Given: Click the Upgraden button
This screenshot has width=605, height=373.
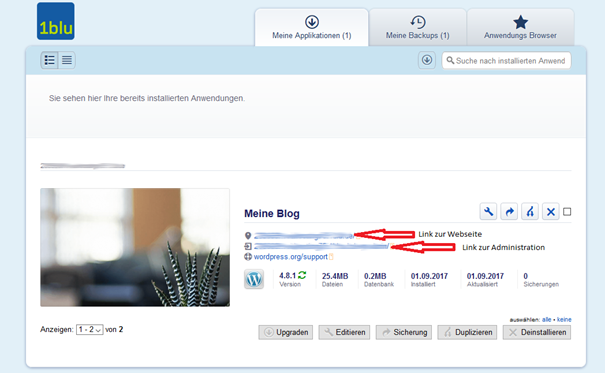Looking at the screenshot, I should pos(286,332).
